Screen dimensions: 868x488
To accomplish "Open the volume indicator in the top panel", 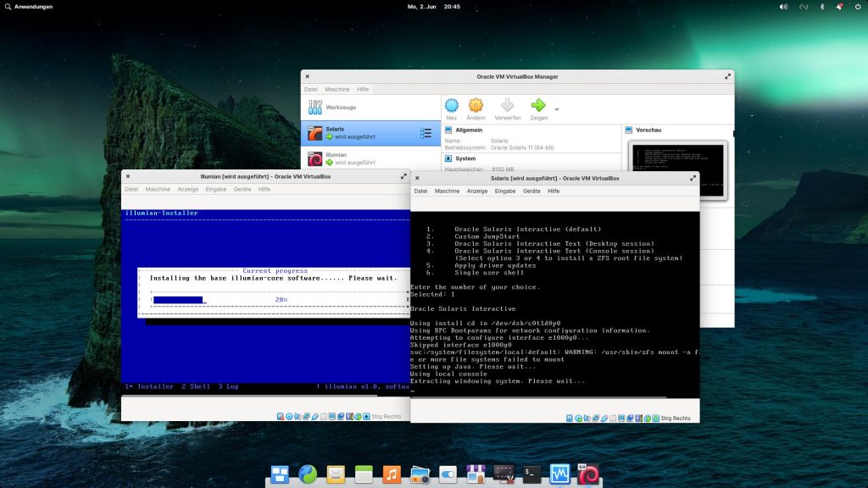I will pos(783,7).
